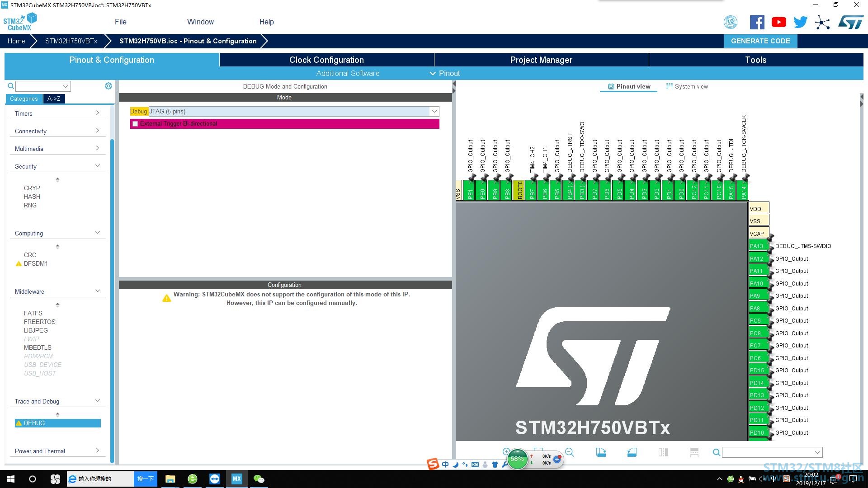
Task: Click the 10-year anniversary badge icon
Action: pyautogui.click(x=731, y=22)
